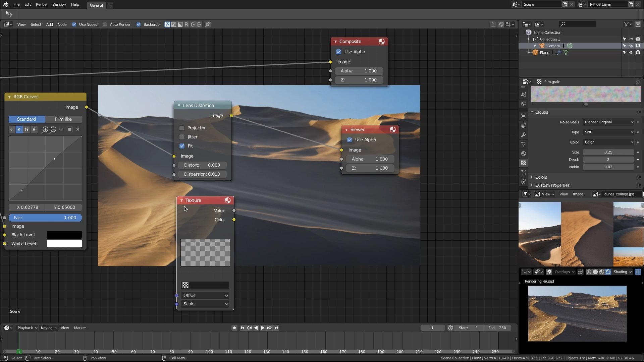Open the Modifiers wrench tab icon
This screenshot has height=362, width=644.
[524, 135]
